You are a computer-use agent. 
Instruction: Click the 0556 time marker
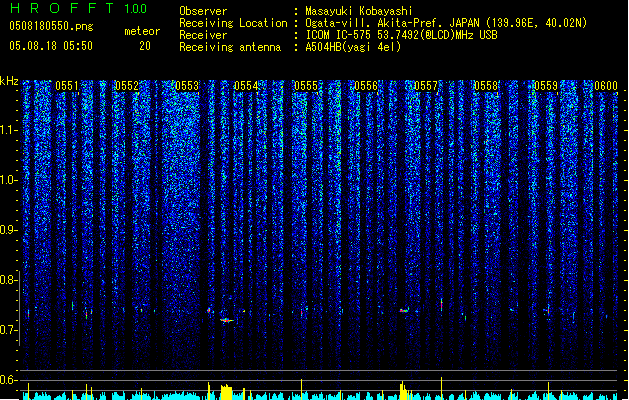366,86
